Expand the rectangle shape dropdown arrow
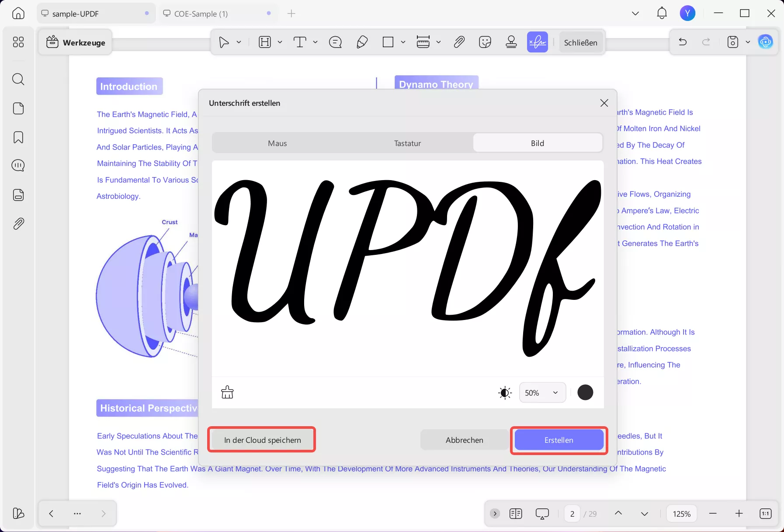 tap(403, 42)
